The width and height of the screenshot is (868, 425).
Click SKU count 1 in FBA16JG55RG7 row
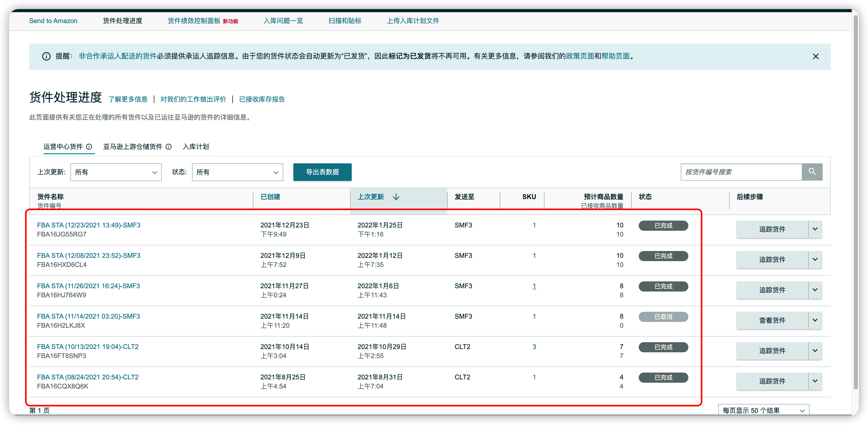tap(534, 225)
